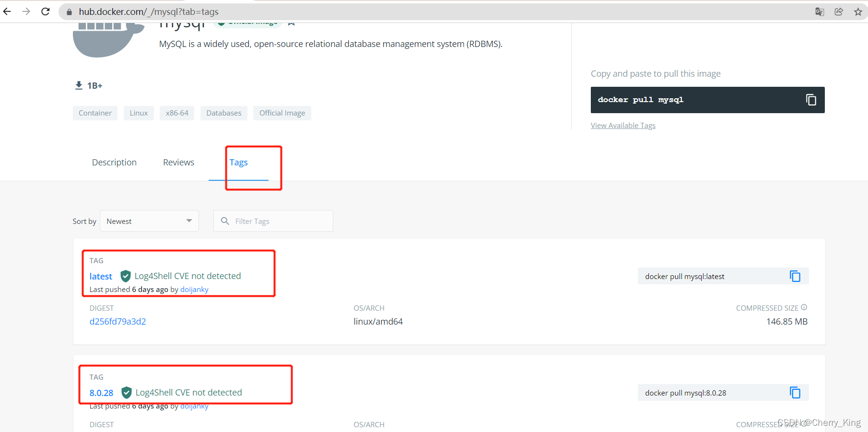Click the linux/amd64 architecture text

tap(378, 322)
